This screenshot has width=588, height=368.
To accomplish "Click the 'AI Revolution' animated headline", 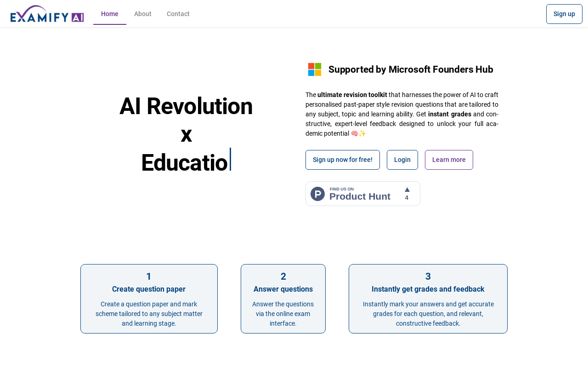I will [x=186, y=106].
